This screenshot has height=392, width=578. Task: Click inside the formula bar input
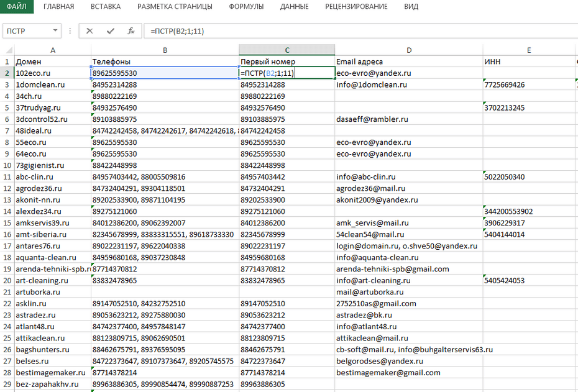(x=361, y=31)
